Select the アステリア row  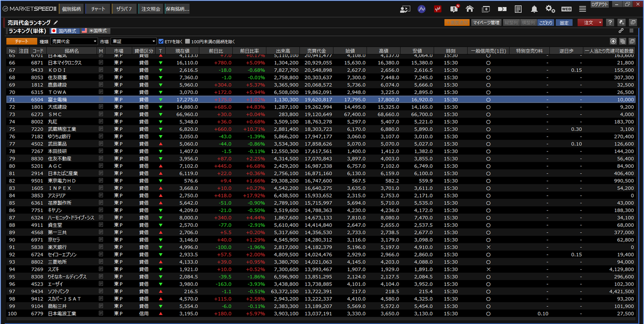pyautogui.click(x=322, y=195)
